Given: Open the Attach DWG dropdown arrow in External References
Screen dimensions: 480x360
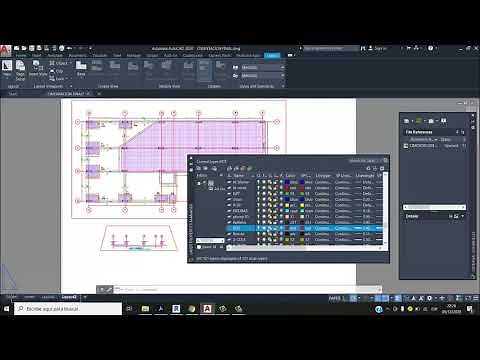Looking at the screenshot, I should tap(412, 121).
